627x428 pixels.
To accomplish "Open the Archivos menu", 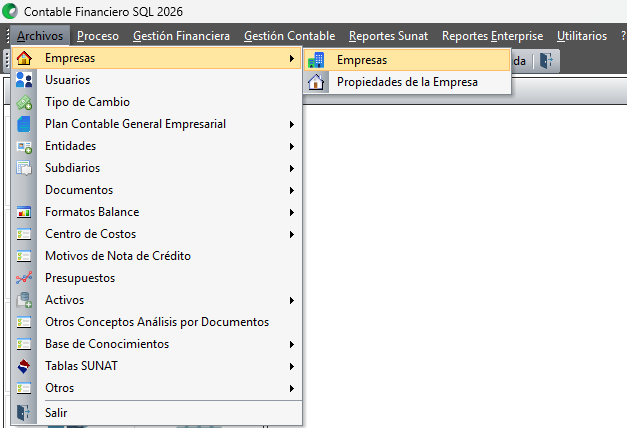I will coord(40,36).
